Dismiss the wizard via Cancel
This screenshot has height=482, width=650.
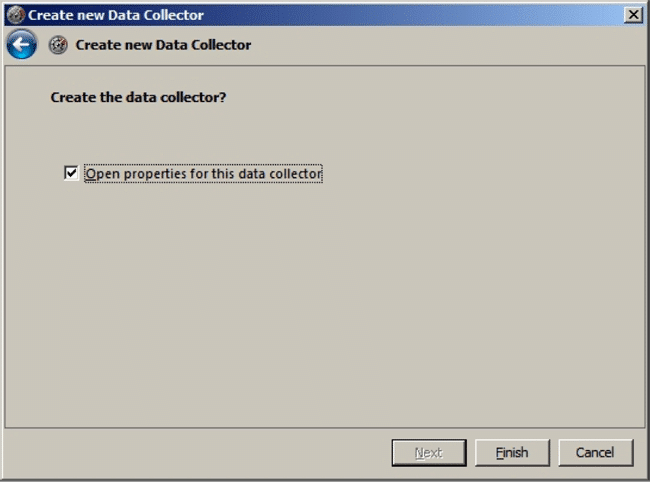[595, 453]
